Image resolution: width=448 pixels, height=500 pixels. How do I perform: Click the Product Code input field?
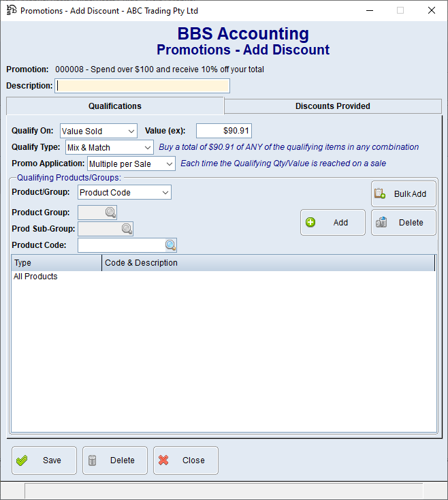pyautogui.click(x=121, y=245)
